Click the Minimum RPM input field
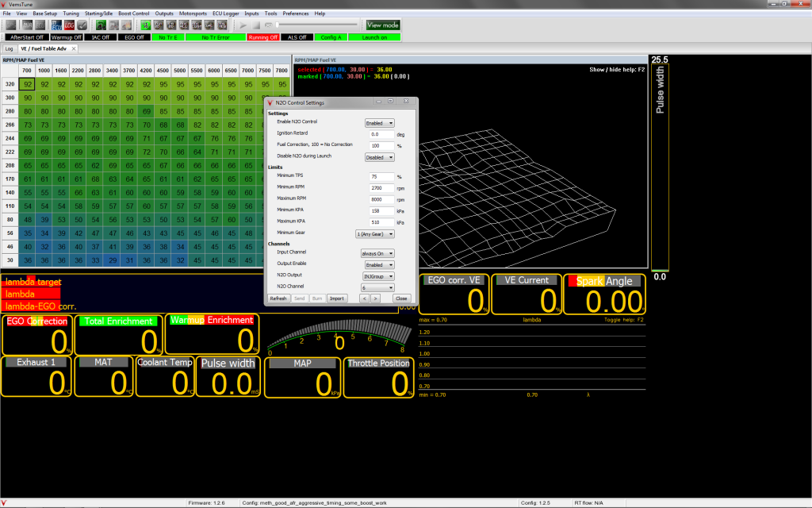This screenshot has height=508, width=812. pyautogui.click(x=381, y=187)
